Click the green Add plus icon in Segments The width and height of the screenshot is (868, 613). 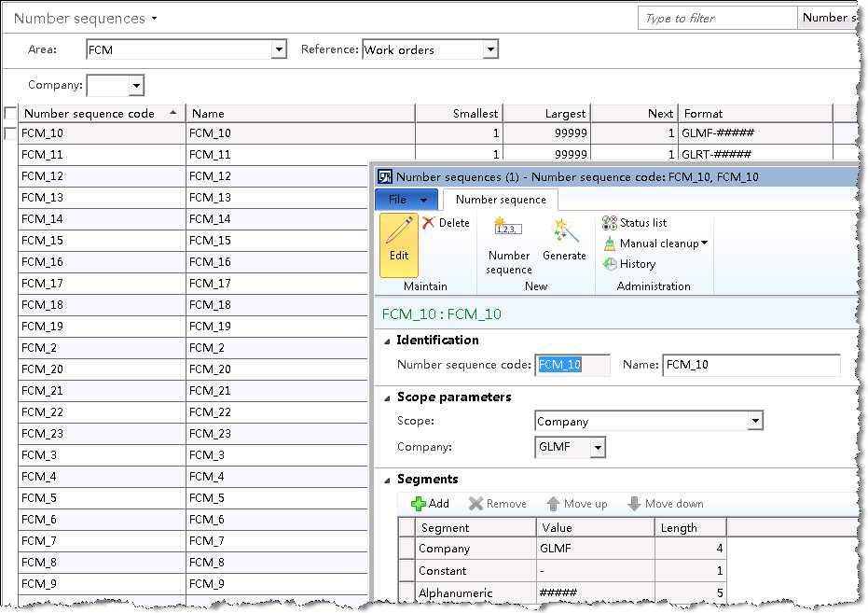click(x=418, y=503)
